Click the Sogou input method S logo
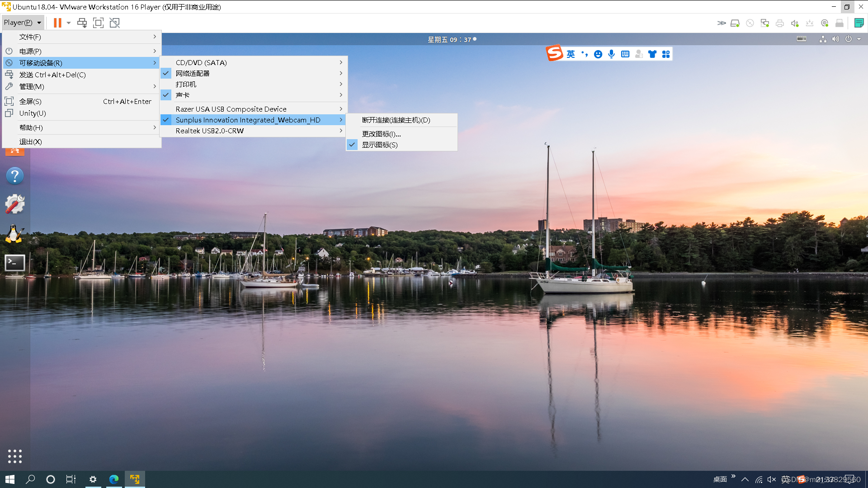Viewport: 868px width, 488px height. 554,53
